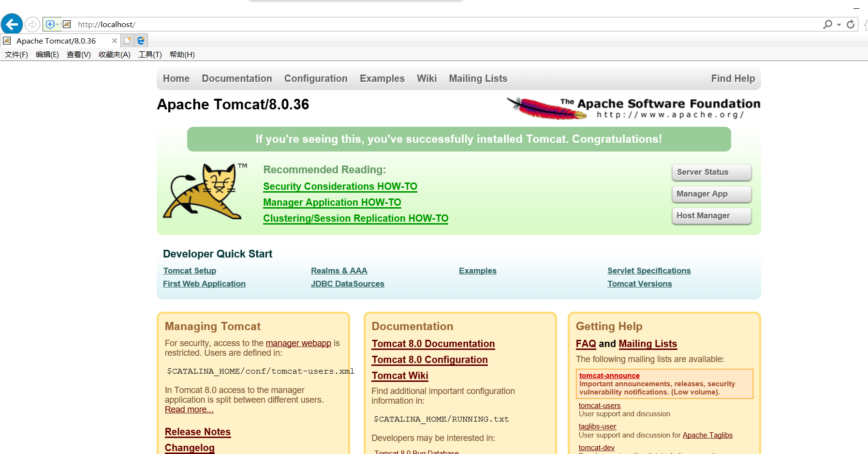The image size is (868, 454).
Task: Open Mailing Lists in the navigation bar
Action: click(x=478, y=78)
